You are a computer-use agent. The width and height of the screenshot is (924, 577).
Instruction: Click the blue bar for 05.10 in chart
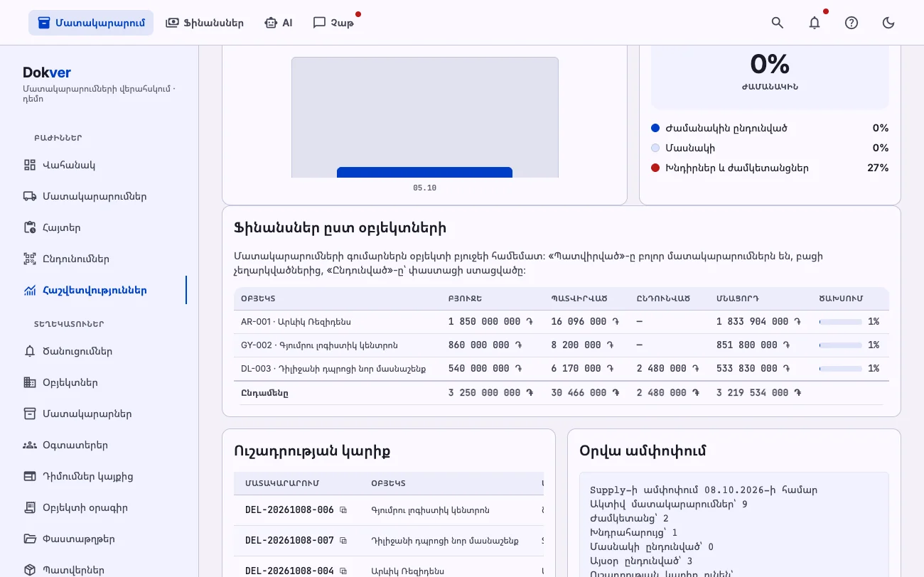[424, 172]
